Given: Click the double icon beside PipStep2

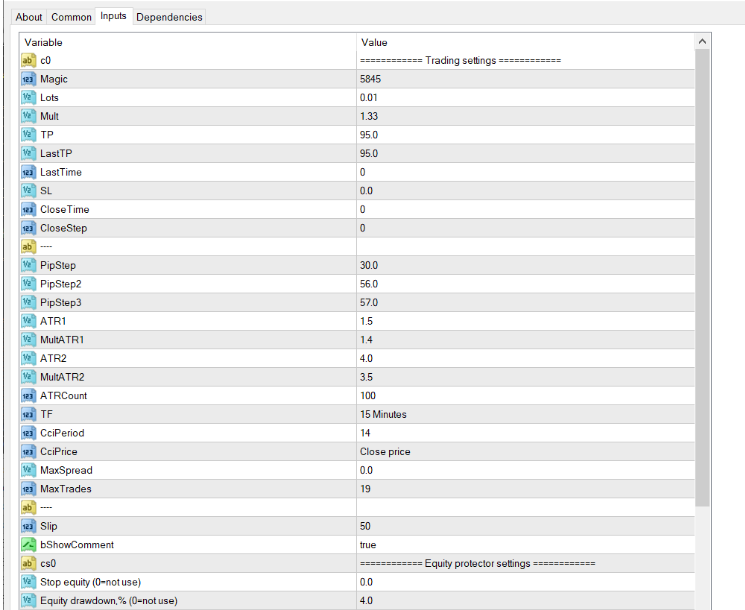Looking at the screenshot, I should (x=29, y=284).
